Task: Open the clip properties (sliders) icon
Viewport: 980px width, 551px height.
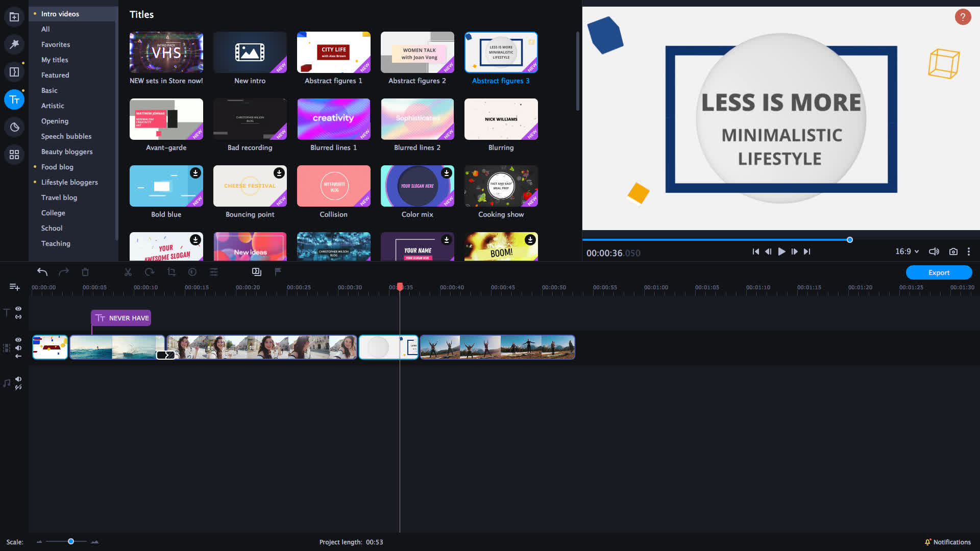Action: coord(214,272)
